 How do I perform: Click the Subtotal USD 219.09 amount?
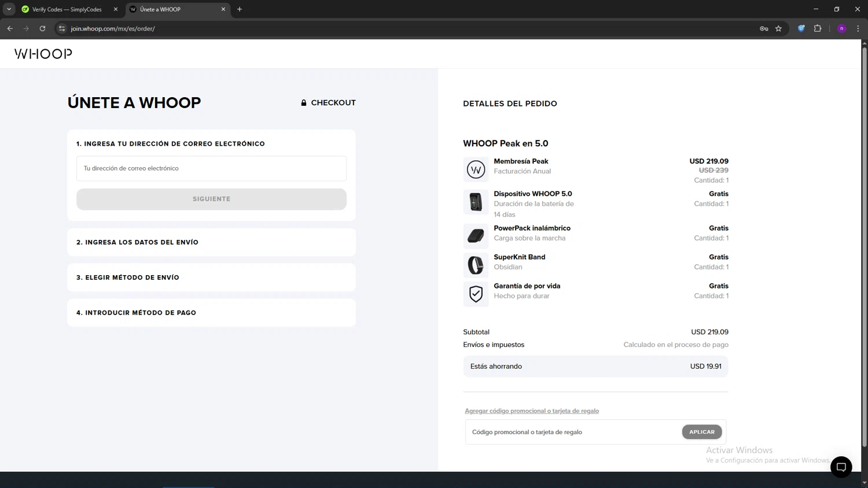pyautogui.click(x=709, y=332)
